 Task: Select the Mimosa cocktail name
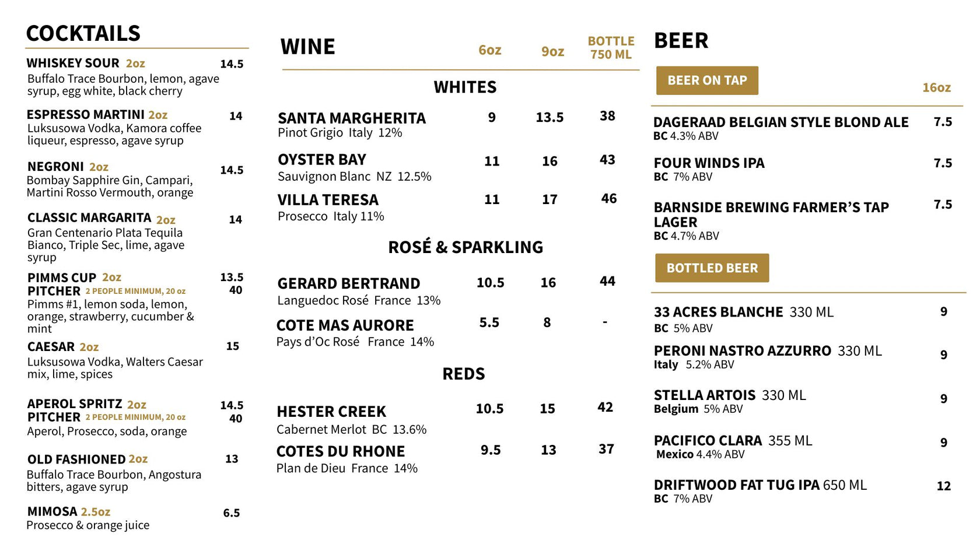[x=52, y=511]
